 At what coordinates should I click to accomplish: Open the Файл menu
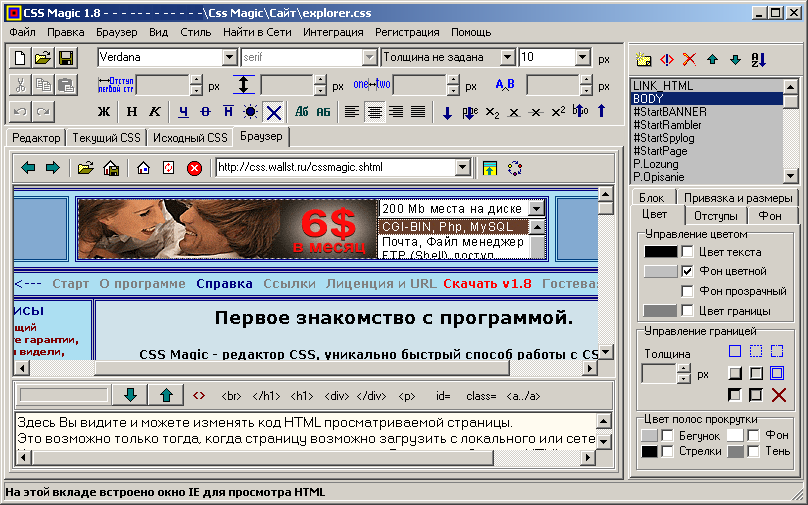tap(23, 32)
